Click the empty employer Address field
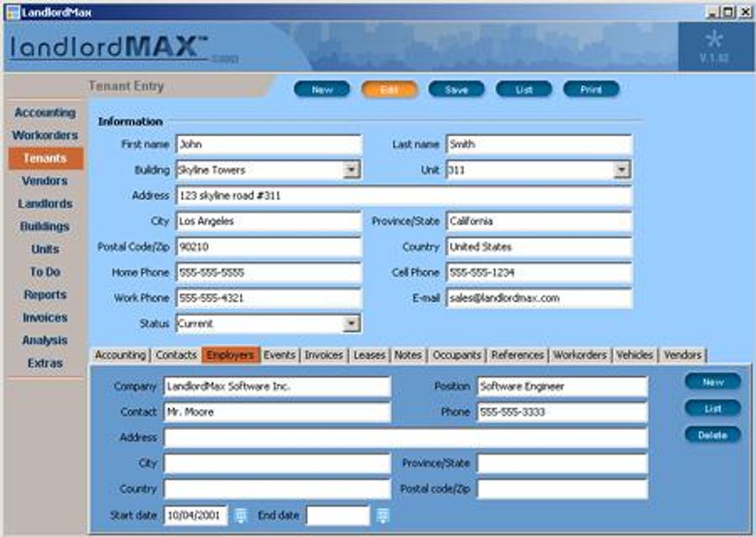Screen dimensions: 756x537 pos(406,438)
